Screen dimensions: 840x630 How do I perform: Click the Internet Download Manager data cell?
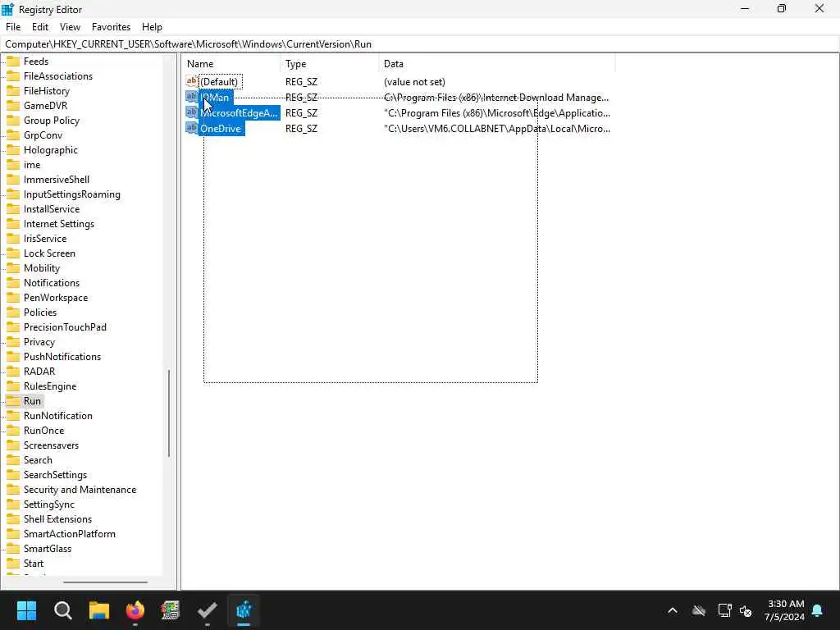pos(496,98)
